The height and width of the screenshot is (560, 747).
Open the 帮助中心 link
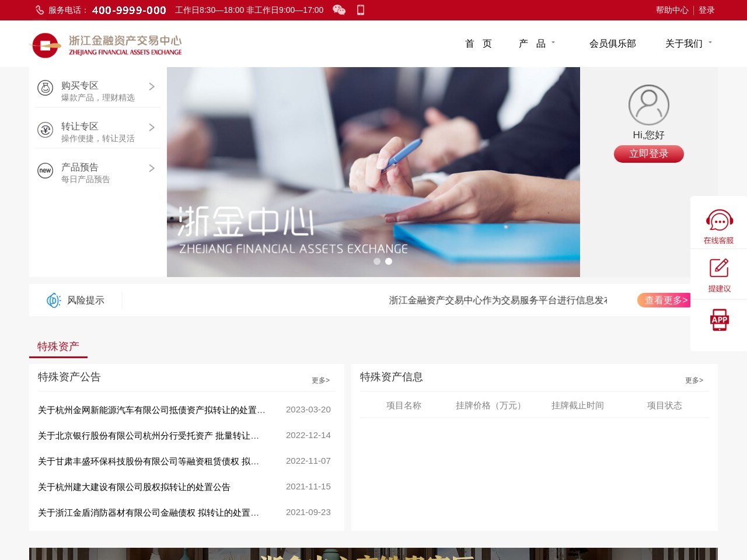click(x=672, y=10)
